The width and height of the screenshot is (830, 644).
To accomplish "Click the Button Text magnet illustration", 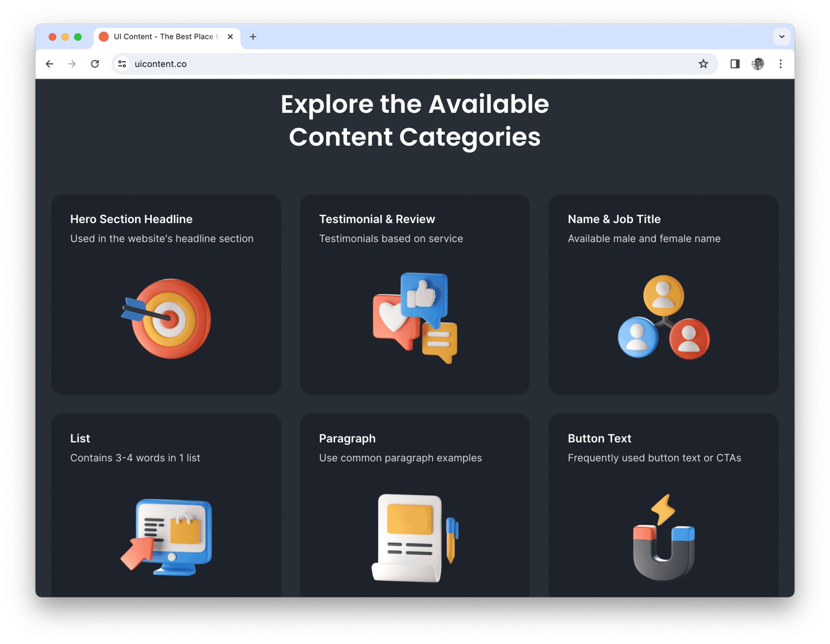I will click(664, 537).
